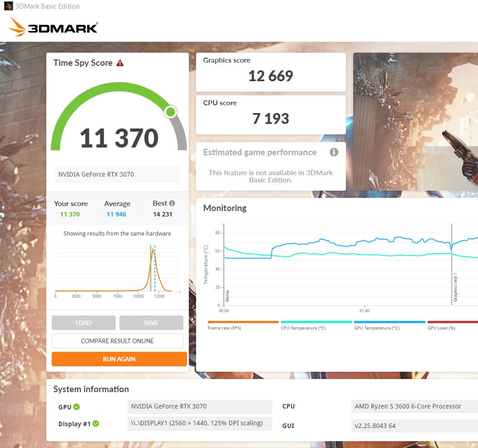Click the score distribution histogram chart
The width and height of the screenshot is (478, 448).
point(118,271)
